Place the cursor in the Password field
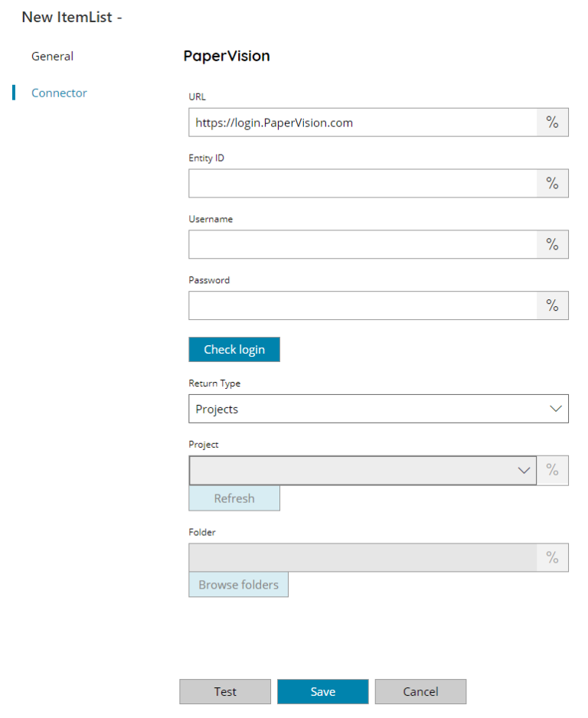The height and width of the screenshot is (718, 588). click(360, 305)
